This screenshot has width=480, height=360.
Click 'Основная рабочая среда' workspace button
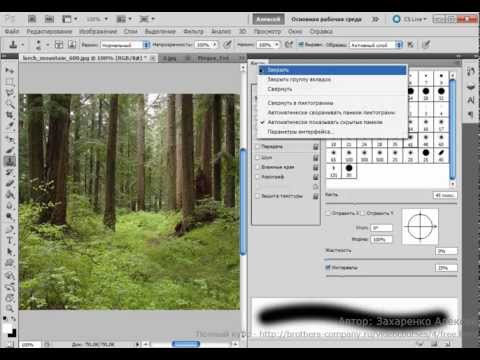coord(326,19)
